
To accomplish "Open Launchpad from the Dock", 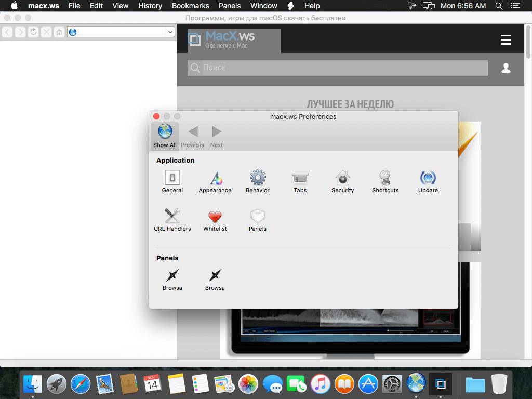I will pos(57,384).
